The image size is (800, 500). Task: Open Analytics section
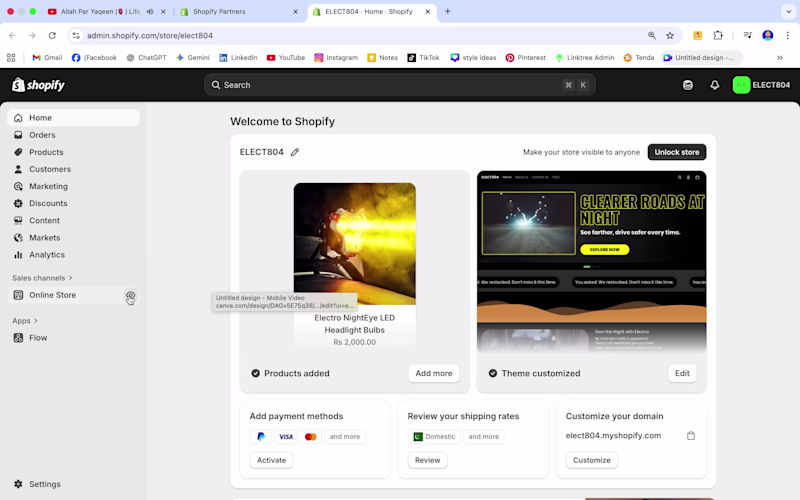click(73, 255)
